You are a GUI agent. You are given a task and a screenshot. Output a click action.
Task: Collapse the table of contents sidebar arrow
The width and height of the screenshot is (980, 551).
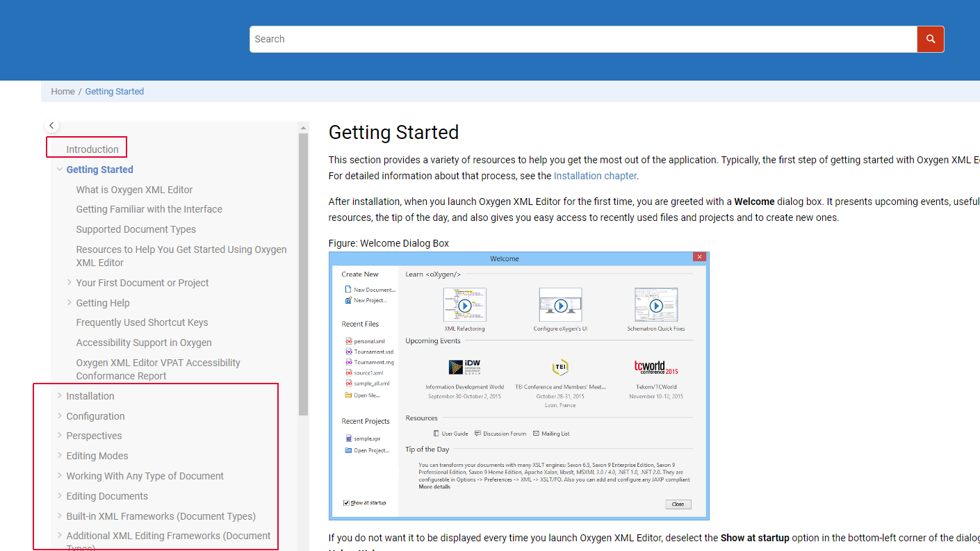[x=51, y=126]
